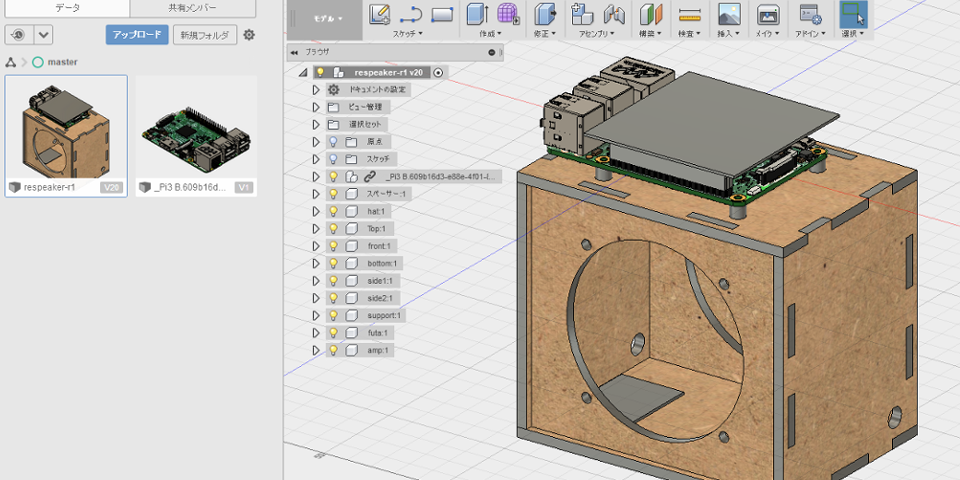The width and height of the screenshot is (960, 480).
Task: Click the New Component icon
Action: point(580,13)
